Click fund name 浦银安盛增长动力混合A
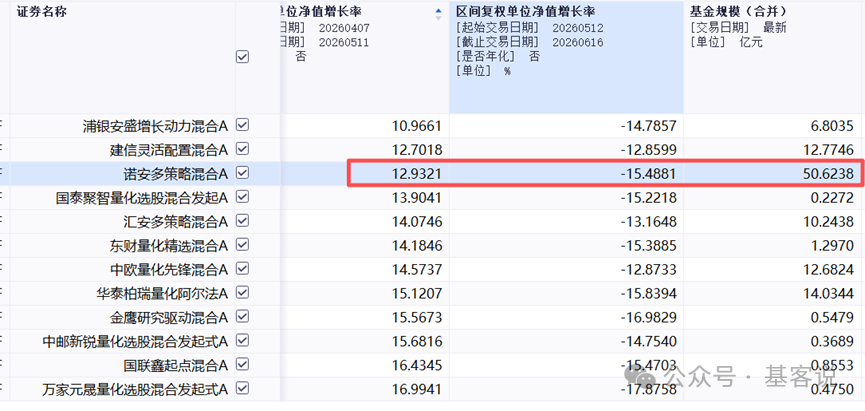 tap(155, 126)
